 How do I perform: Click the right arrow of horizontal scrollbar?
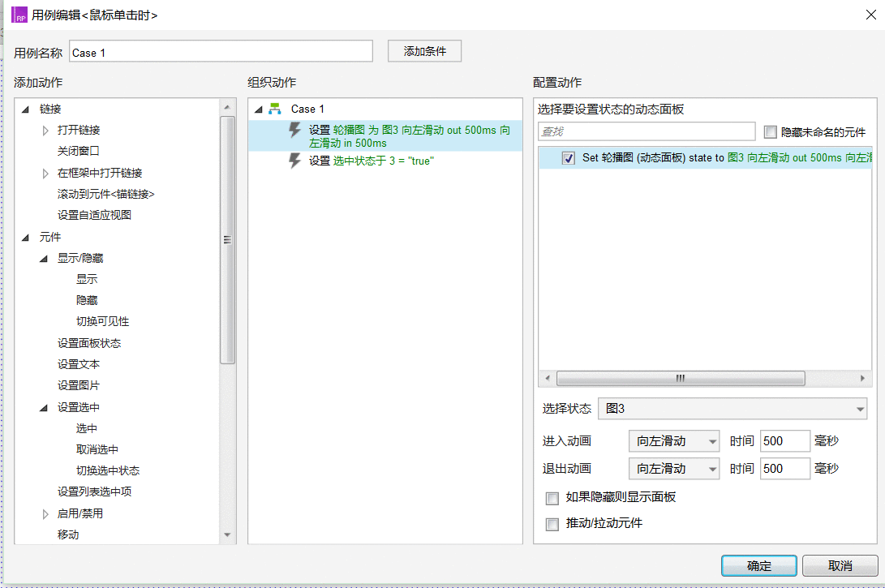click(862, 378)
